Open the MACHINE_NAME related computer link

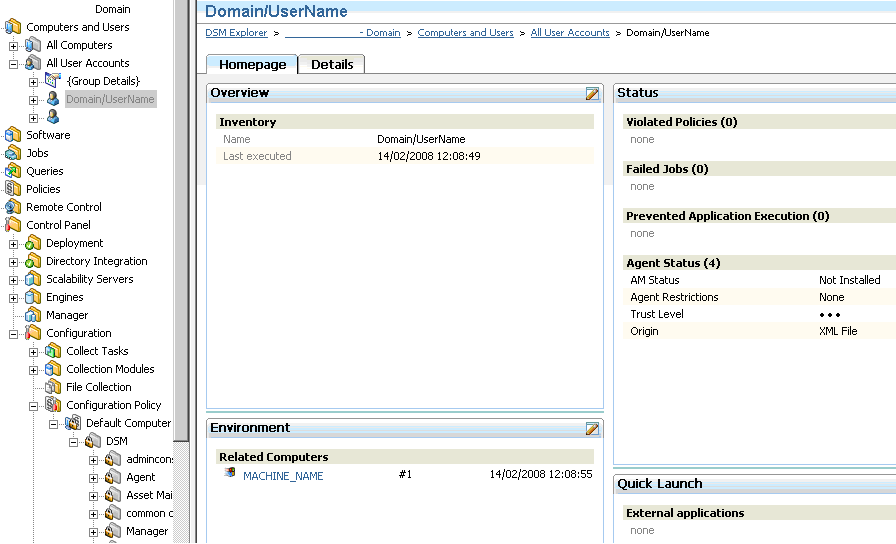click(283, 476)
